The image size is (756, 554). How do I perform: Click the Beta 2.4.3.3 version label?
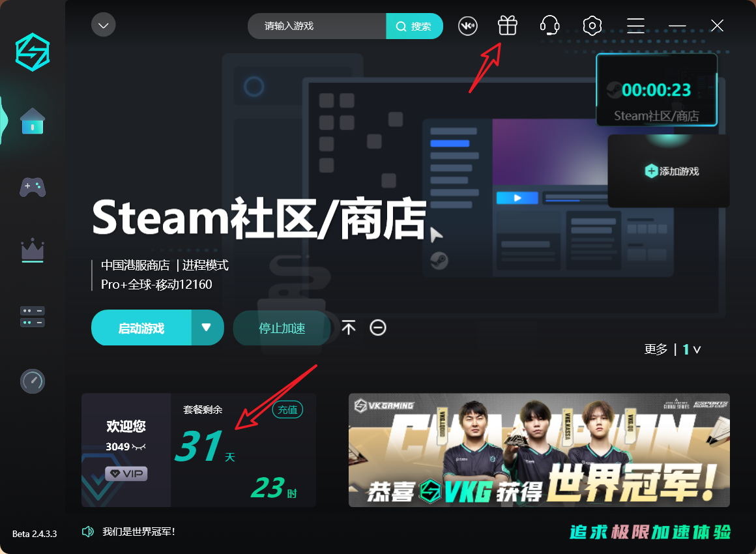[x=35, y=534]
